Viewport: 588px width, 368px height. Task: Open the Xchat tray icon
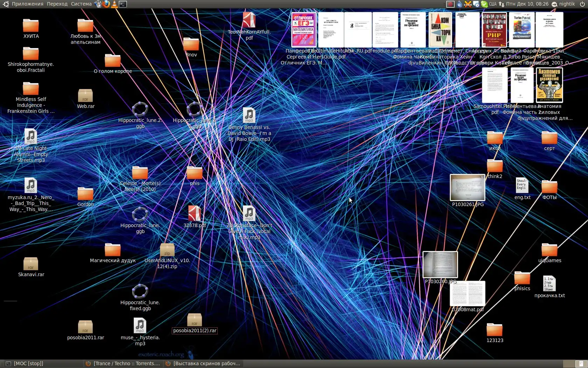point(468,4)
